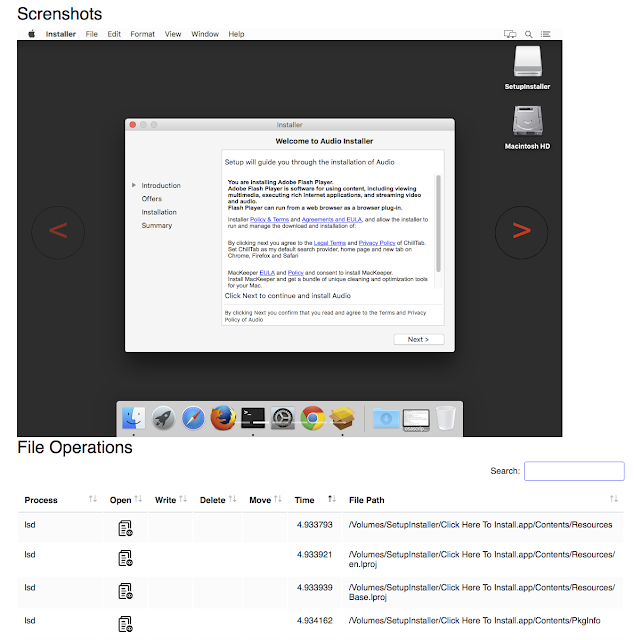Focus the File Operations Search field
This screenshot has height=640, width=634.
[x=574, y=471]
